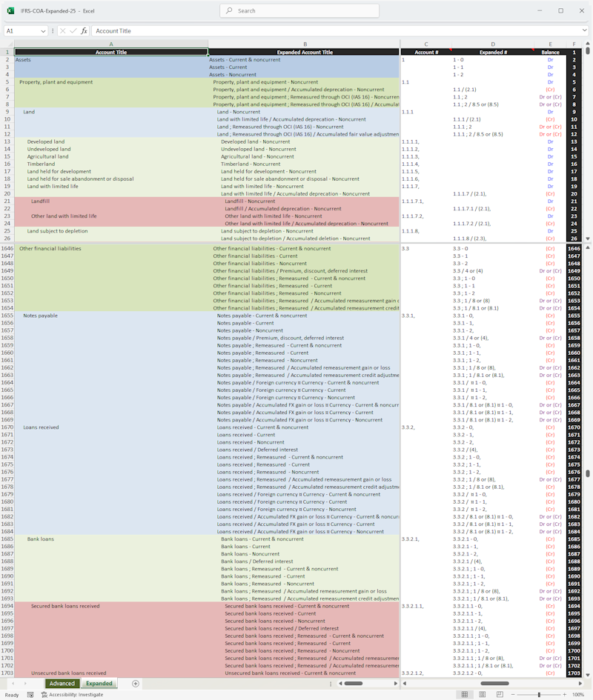Image resolution: width=593 pixels, height=700 pixels.
Task: Click the macro recording icon in the status bar
Action: coord(30,695)
